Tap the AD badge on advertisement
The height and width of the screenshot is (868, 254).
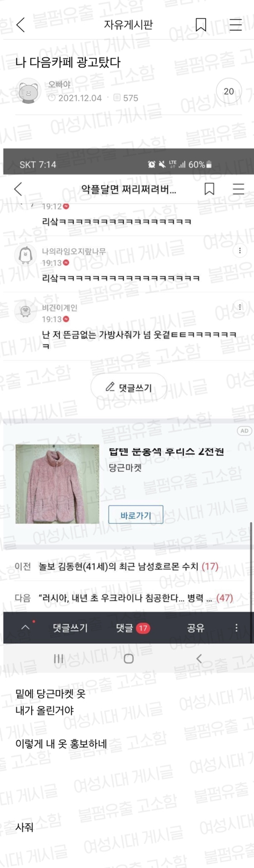(x=244, y=431)
